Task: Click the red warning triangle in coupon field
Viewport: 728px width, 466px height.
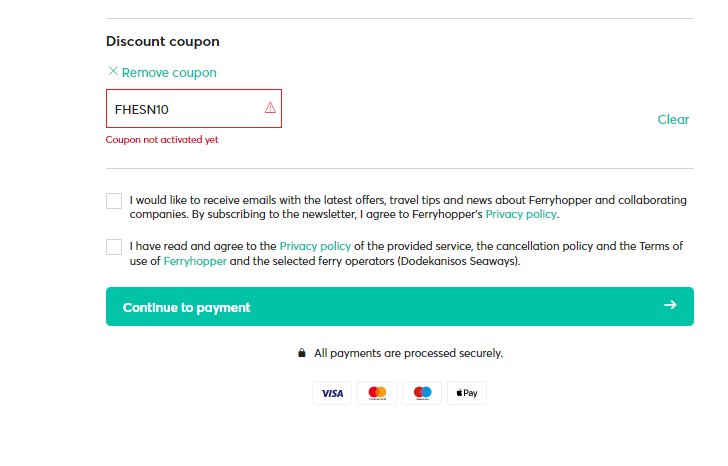Action: (270, 108)
